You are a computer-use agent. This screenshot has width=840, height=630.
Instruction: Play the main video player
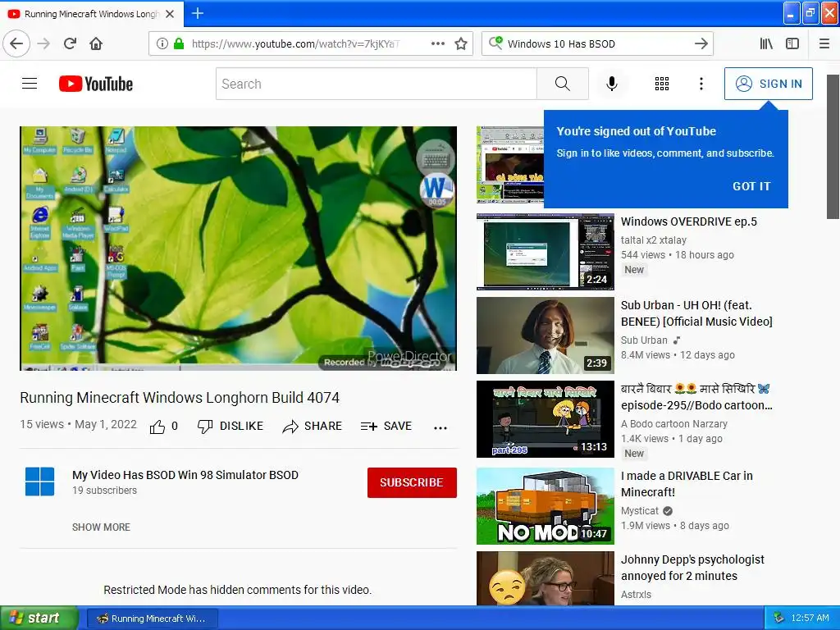239,248
